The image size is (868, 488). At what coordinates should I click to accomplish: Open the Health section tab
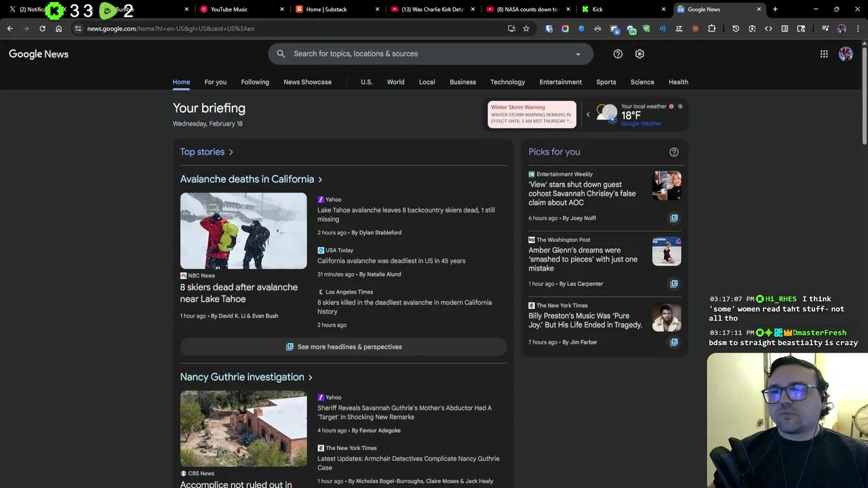(x=678, y=82)
